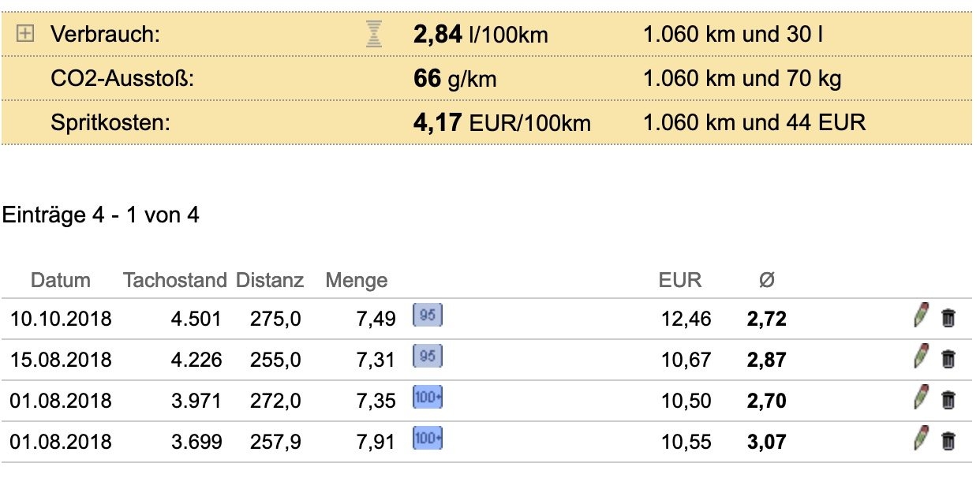Viewport: 980px width, 478px height.
Task: Click the trash icon on the 3.699 km row
Action: 948,441
